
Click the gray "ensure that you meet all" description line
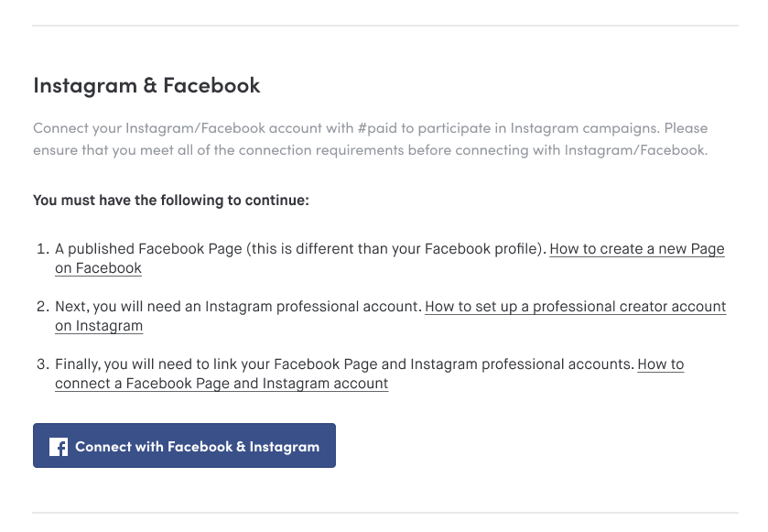click(371, 150)
